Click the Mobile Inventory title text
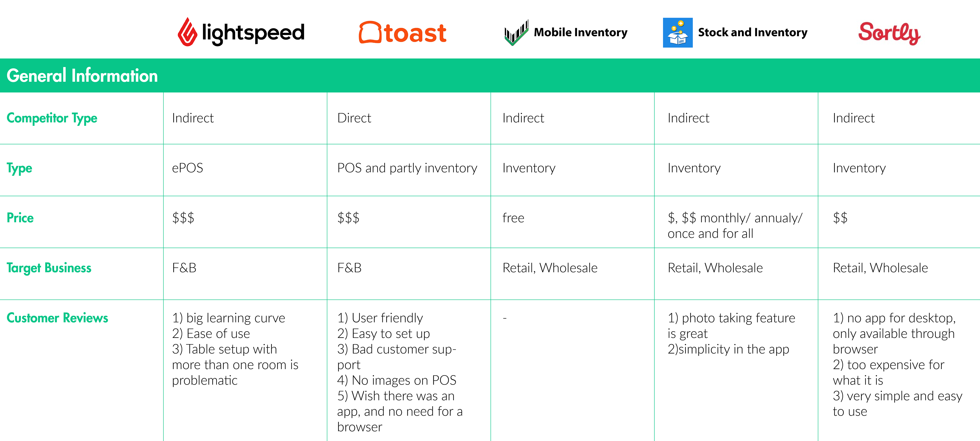 point(581,32)
